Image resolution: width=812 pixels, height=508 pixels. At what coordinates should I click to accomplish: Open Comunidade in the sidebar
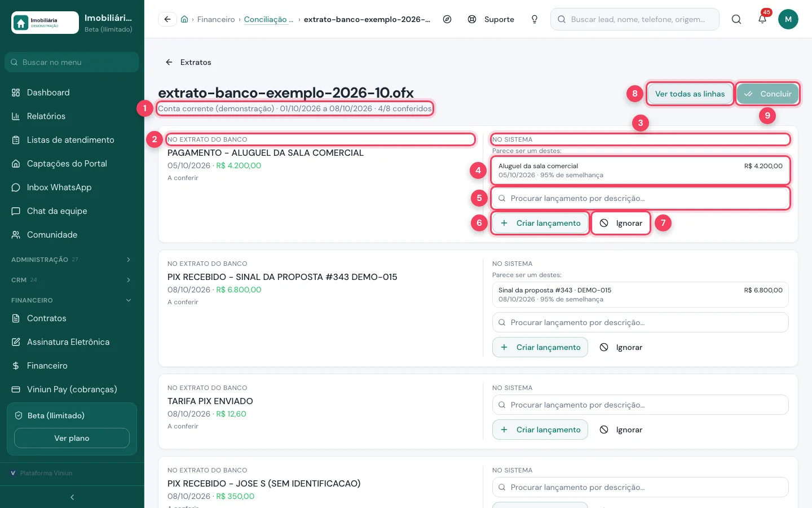click(x=72, y=235)
